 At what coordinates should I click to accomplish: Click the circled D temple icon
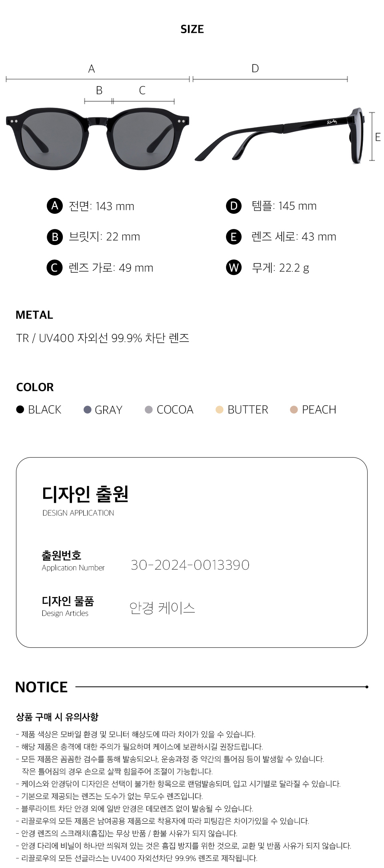point(234,206)
